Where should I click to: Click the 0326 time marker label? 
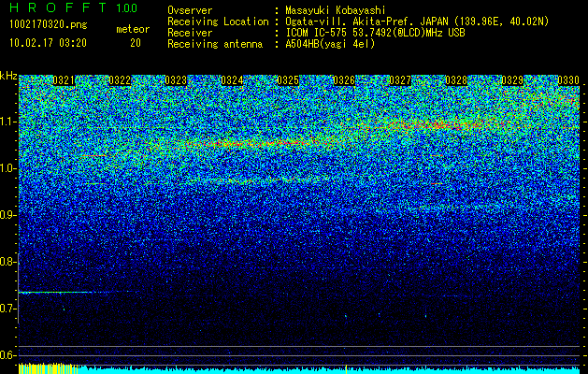(x=344, y=80)
